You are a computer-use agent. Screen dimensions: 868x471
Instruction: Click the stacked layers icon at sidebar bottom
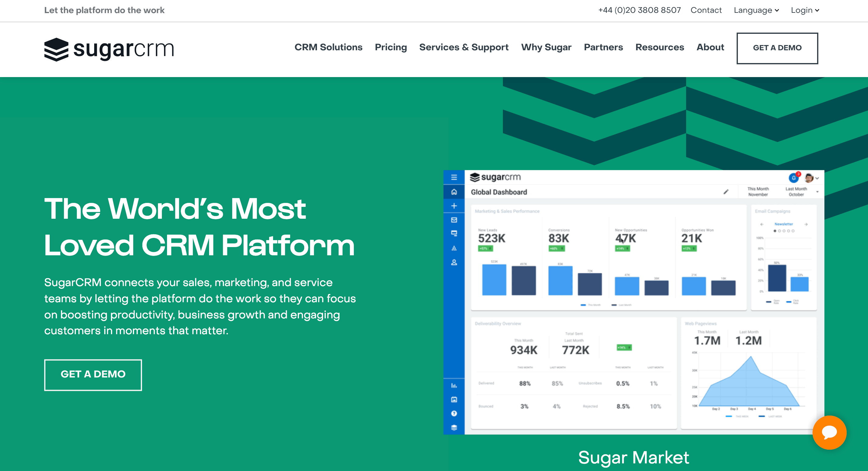(x=454, y=427)
